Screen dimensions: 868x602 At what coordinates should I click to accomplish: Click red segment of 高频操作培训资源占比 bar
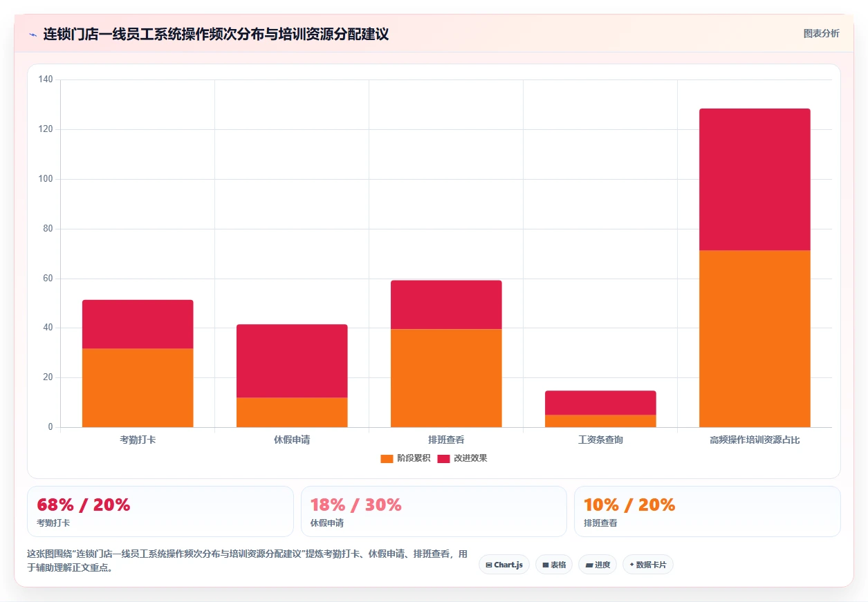coord(755,180)
